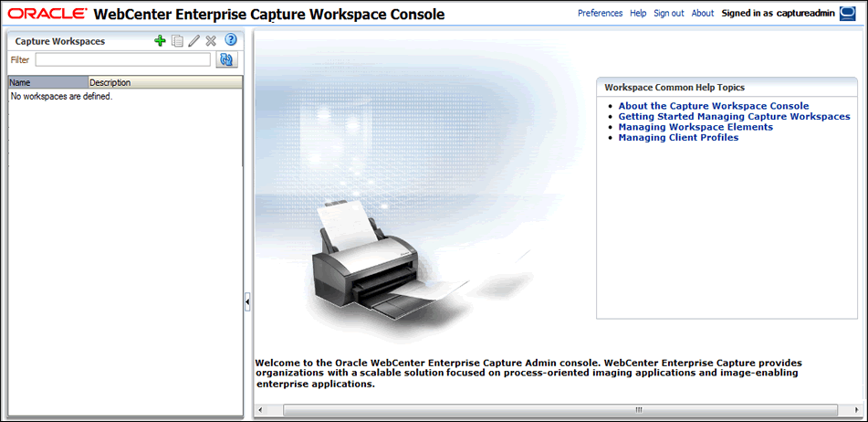Image resolution: width=868 pixels, height=422 pixels.
Task: Open Capture Workspaces help icon
Action: click(231, 40)
